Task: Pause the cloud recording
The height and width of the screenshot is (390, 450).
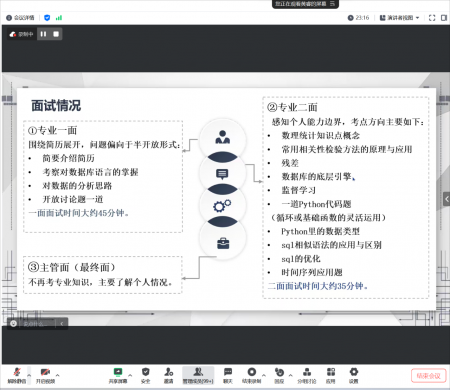Action: pyautogui.click(x=43, y=34)
